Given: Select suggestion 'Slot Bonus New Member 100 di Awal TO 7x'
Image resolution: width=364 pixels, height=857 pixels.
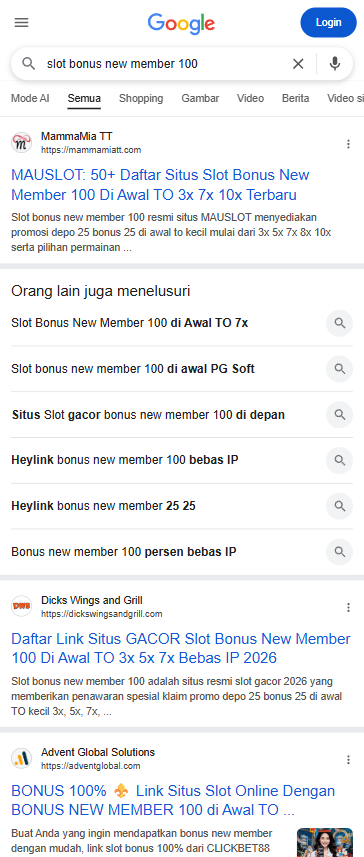Looking at the screenshot, I should (x=130, y=323).
